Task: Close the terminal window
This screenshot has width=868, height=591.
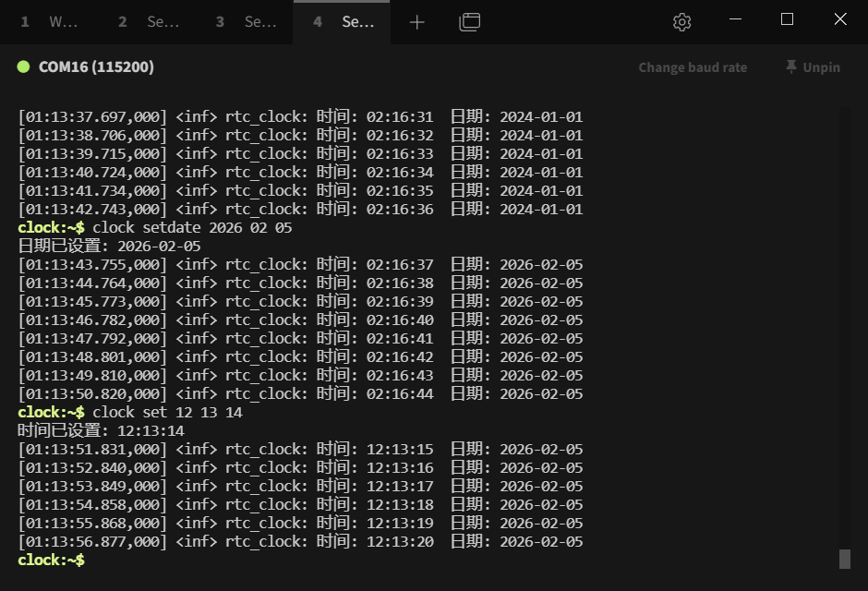Action: (840, 19)
